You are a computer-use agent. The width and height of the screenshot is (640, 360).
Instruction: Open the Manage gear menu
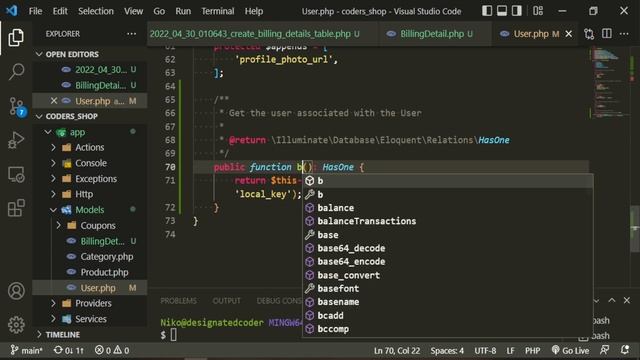click(16, 325)
